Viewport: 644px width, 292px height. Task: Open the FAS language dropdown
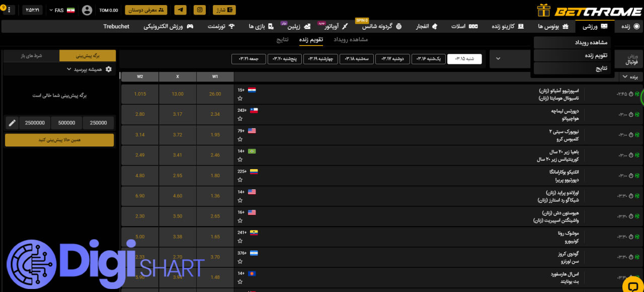pos(62,10)
